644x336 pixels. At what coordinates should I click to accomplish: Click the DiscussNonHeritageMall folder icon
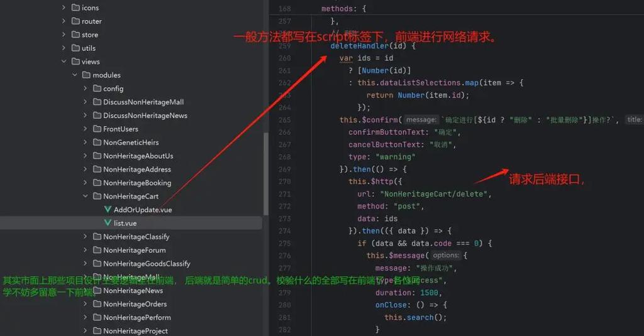[x=97, y=102]
